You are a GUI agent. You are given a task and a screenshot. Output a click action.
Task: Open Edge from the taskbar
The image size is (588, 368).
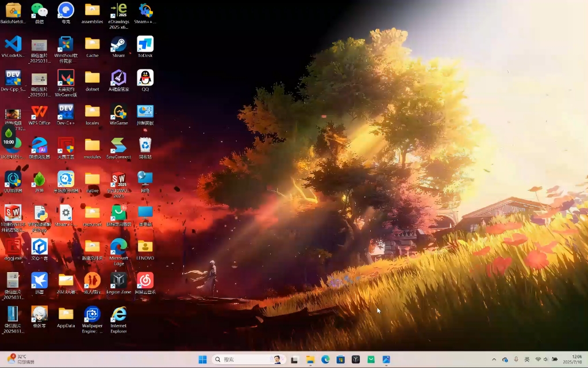(325, 360)
